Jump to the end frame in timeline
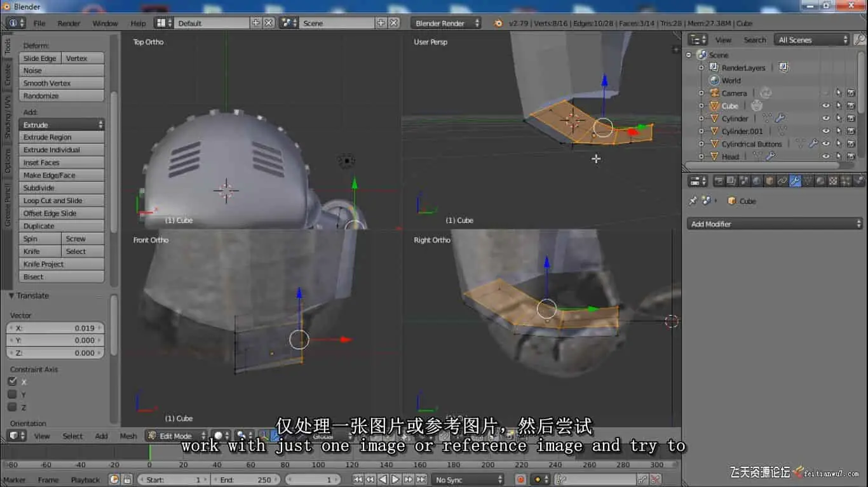 [x=421, y=479]
